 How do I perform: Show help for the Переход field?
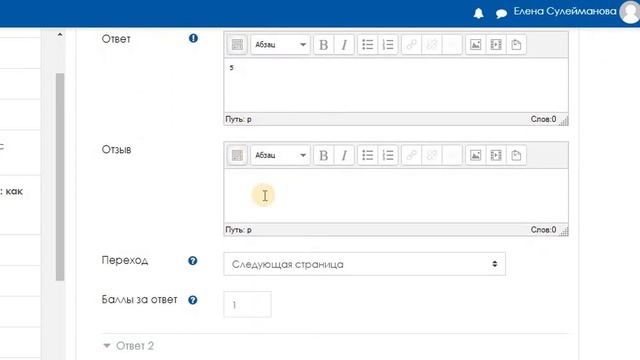(x=193, y=261)
